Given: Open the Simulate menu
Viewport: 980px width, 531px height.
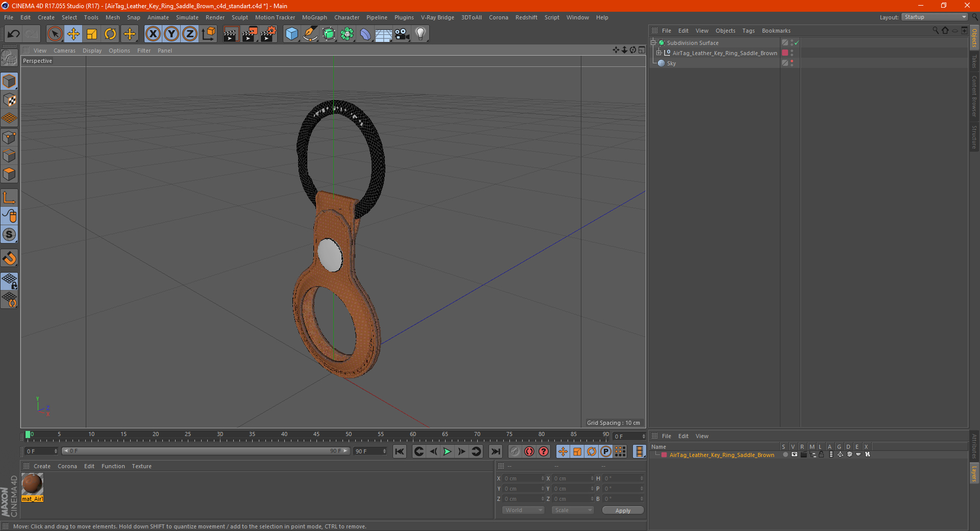Looking at the screenshot, I should click(187, 17).
